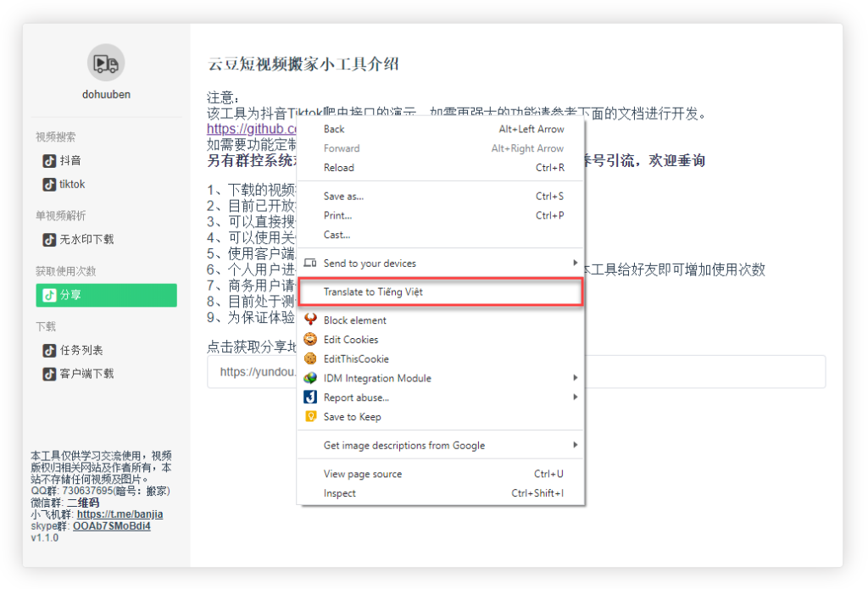Choose Forward in the context menu
This screenshot has width=868, height=589.
pyautogui.click(x=441, y=148)
